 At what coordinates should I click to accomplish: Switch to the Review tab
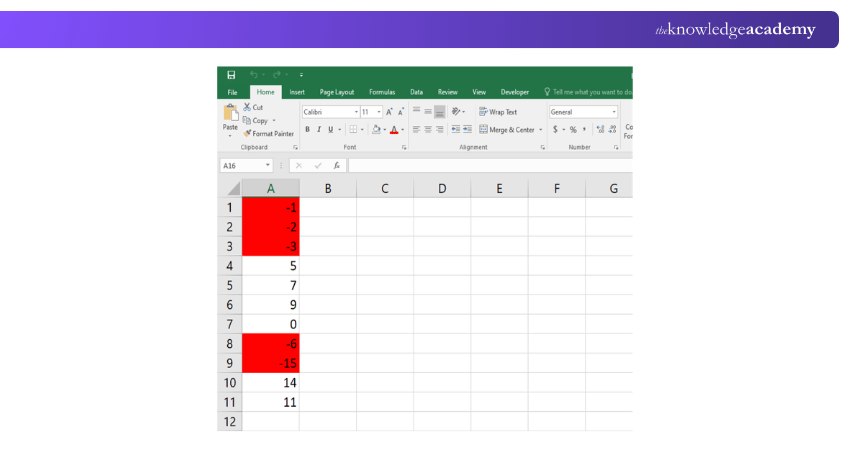pos(448,92)
